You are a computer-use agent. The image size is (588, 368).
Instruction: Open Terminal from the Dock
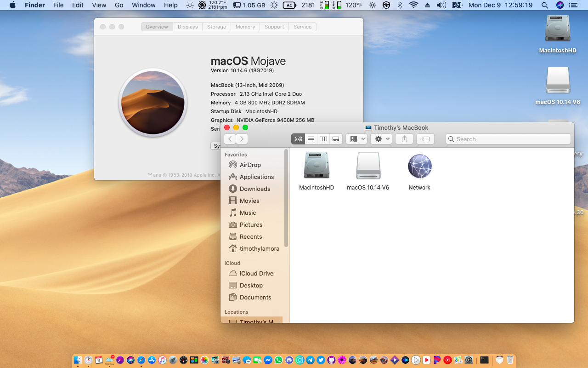click(x=484, y=360)
